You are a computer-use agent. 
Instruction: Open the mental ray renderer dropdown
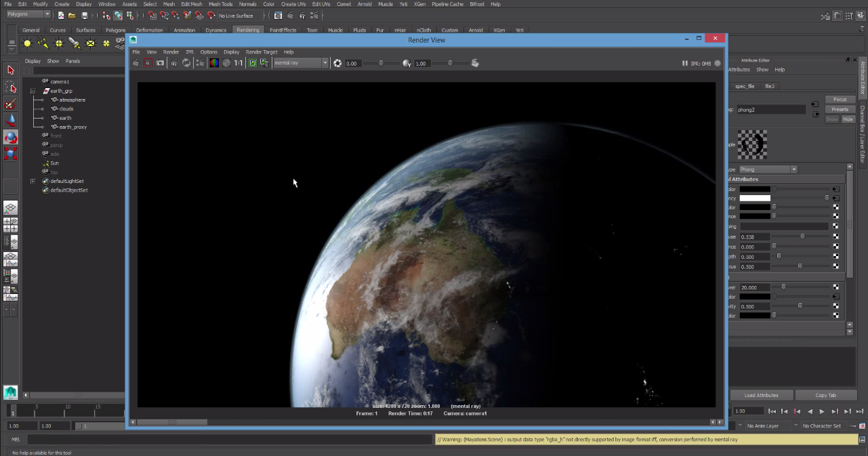[x=300, y=63]
